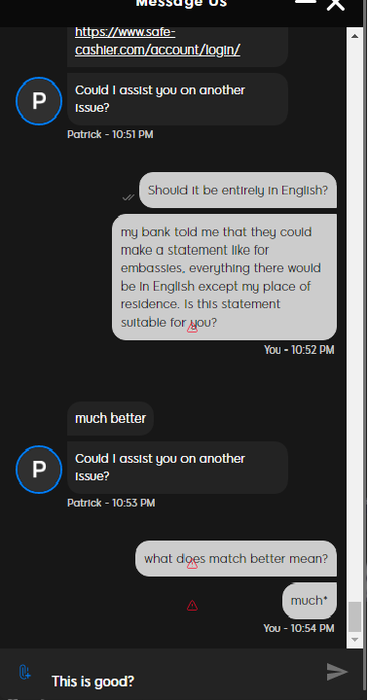Viewport: 368px width, 700px height.
Task: Click Patrick's avatar beside the 10:53 PM message
Action: (39, 469)
